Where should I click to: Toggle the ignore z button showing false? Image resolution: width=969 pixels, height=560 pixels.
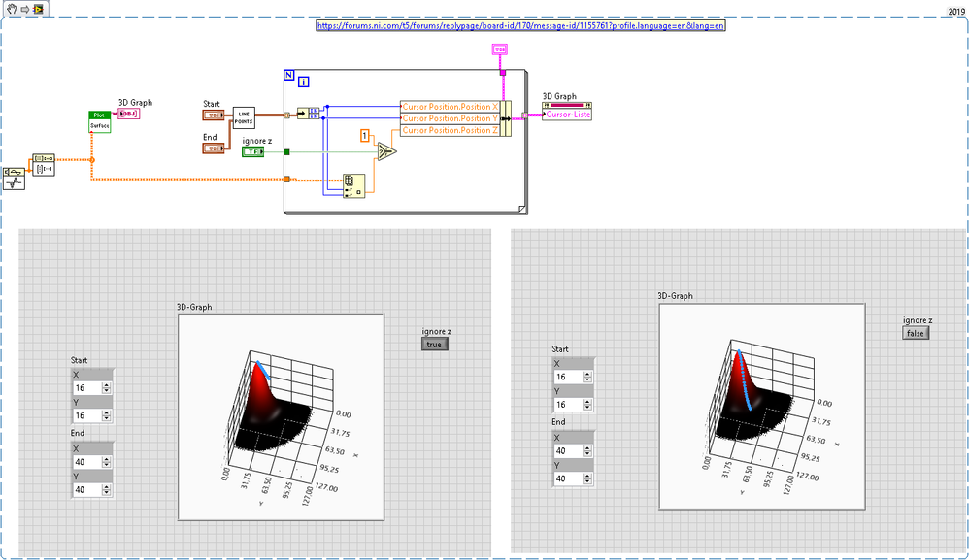coord(916,333)
